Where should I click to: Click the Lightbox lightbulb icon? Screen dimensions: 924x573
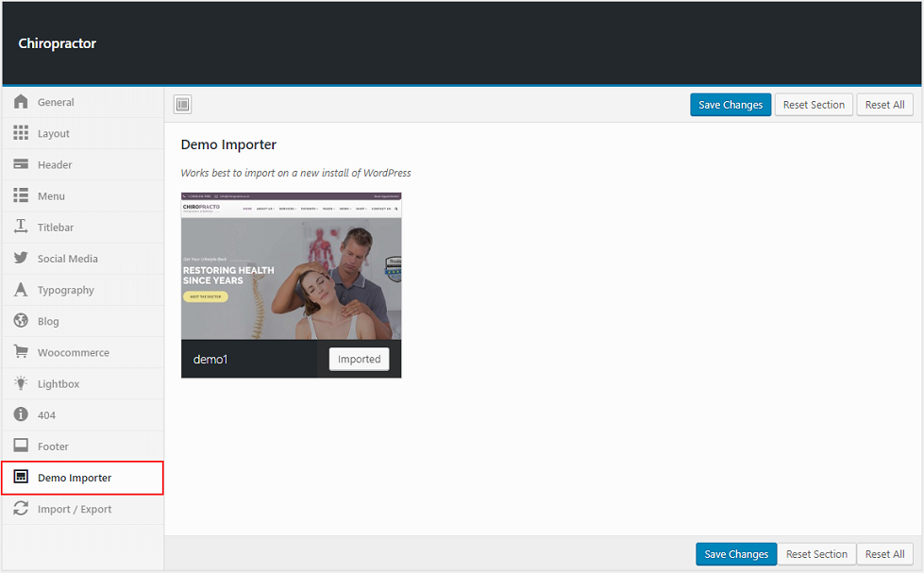click(x=21, y=383)
